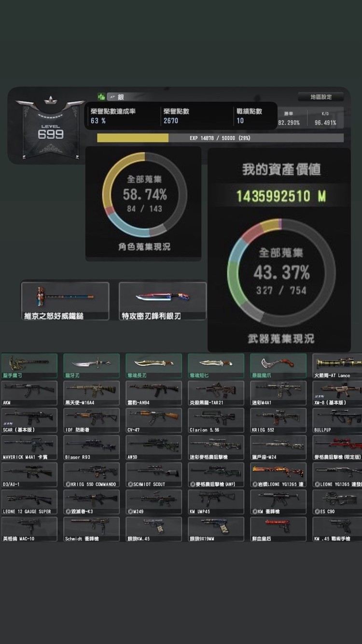Click the green thumbs-up icon beside the player name
362x644 pixels.
point(101,97)
